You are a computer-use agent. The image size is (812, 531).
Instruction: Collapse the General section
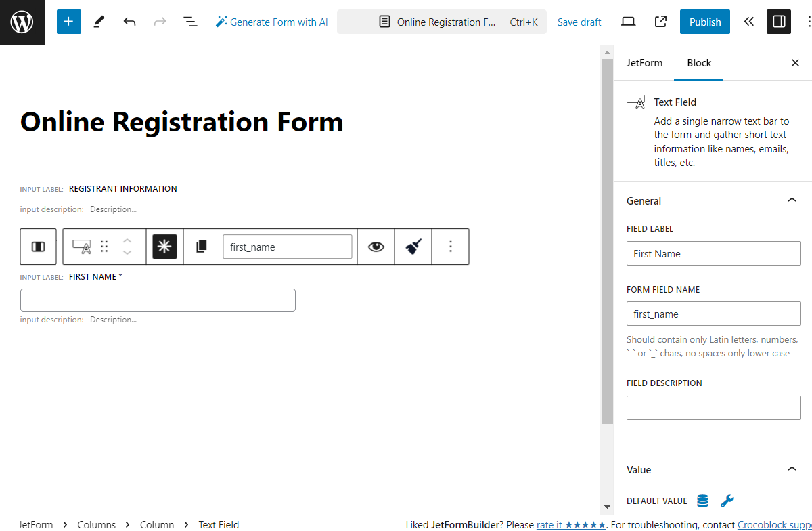click(792, 200)
